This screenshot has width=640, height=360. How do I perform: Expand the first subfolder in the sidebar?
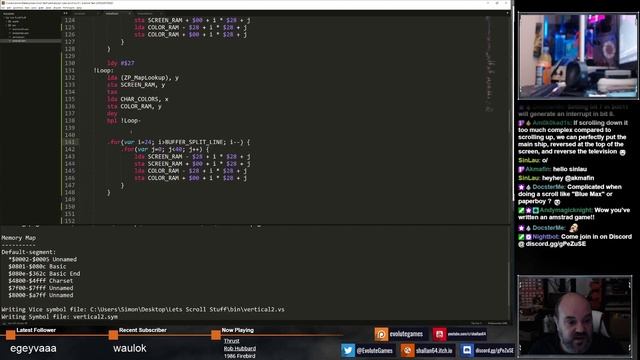click(x=7, y=21)
